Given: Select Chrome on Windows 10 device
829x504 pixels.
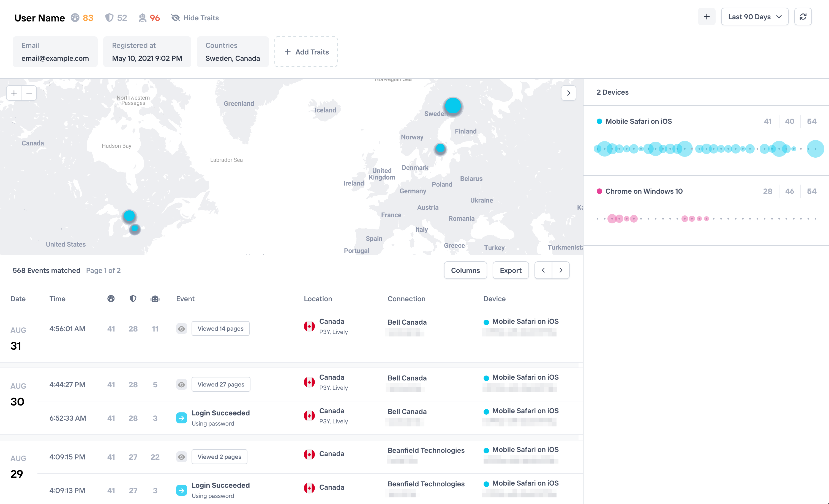Looking at the screenshot, I should (643, 191).
